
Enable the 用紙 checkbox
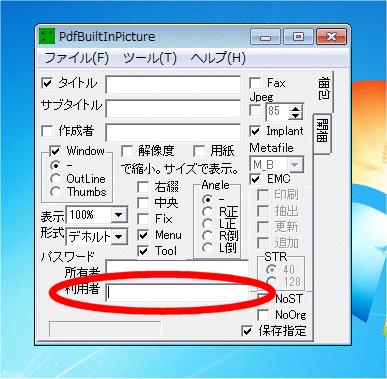click(199, 151)
